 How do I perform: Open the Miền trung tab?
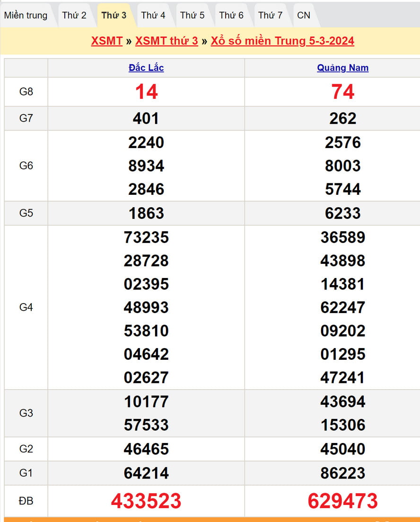pos(26,15)
